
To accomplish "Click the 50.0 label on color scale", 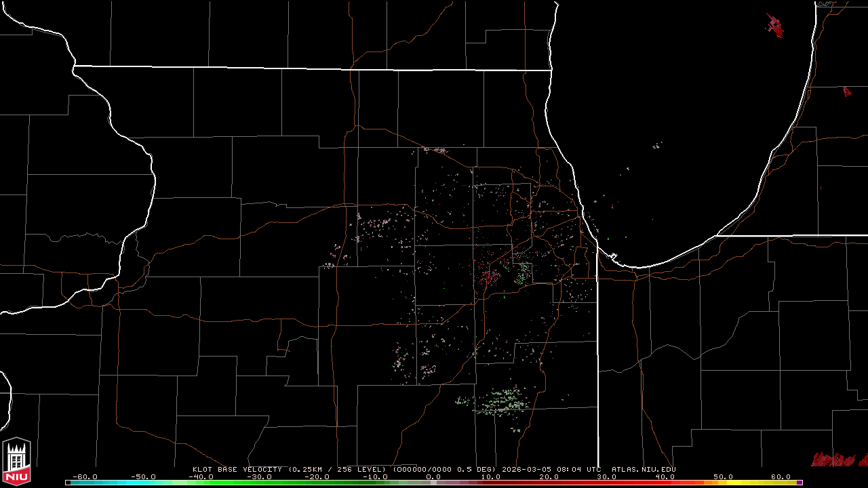I will coord(724,477).
